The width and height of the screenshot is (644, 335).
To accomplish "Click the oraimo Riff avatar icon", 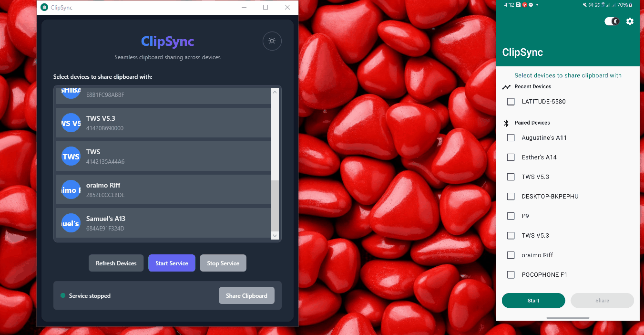I will pyautogui.click(x=71, y=189).
